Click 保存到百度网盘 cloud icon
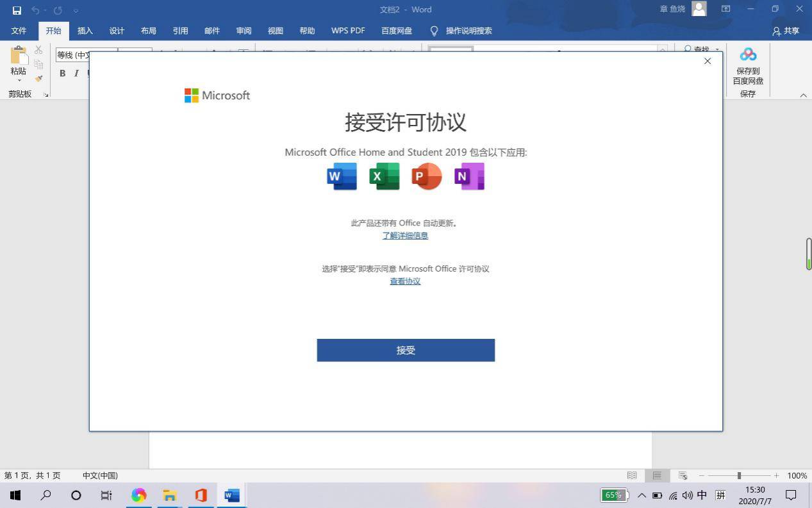The image size is (812, 508). click(x=748, y=54)
